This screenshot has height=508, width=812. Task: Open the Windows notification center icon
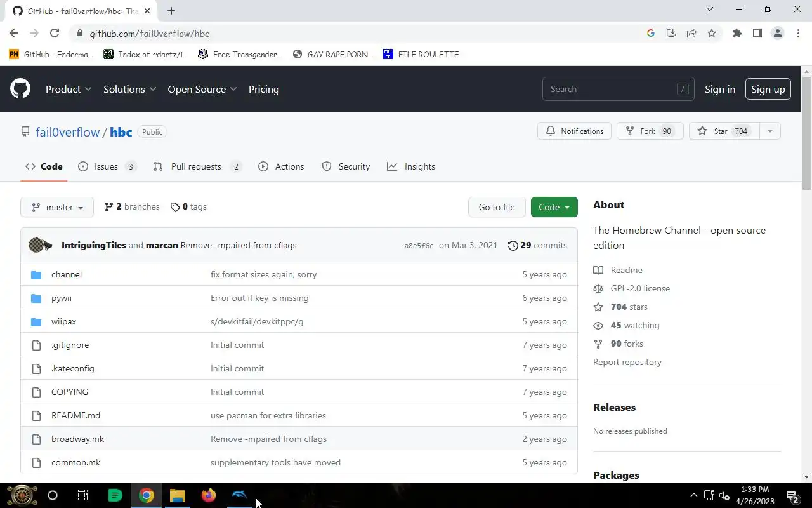(x=792, y=495)
